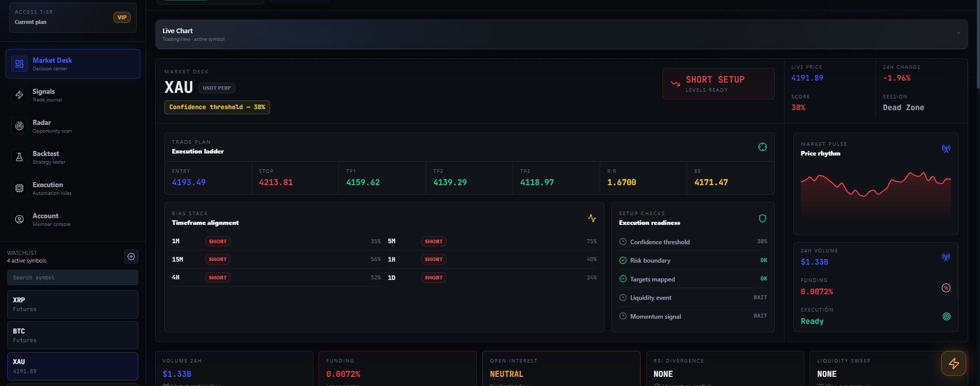Click the 15M SHORT bias tag
This screenshot has height=386, width=980.
coord(218,260)
